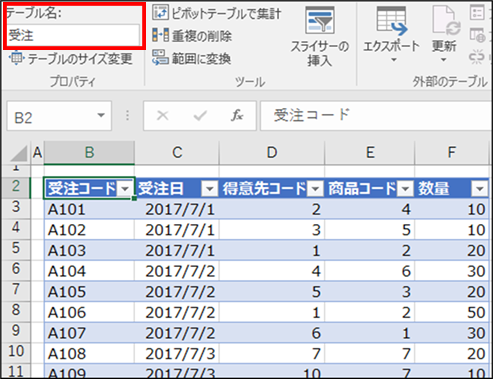Click the select-all corner triangle
493x379 pixels.
point(19,153)
